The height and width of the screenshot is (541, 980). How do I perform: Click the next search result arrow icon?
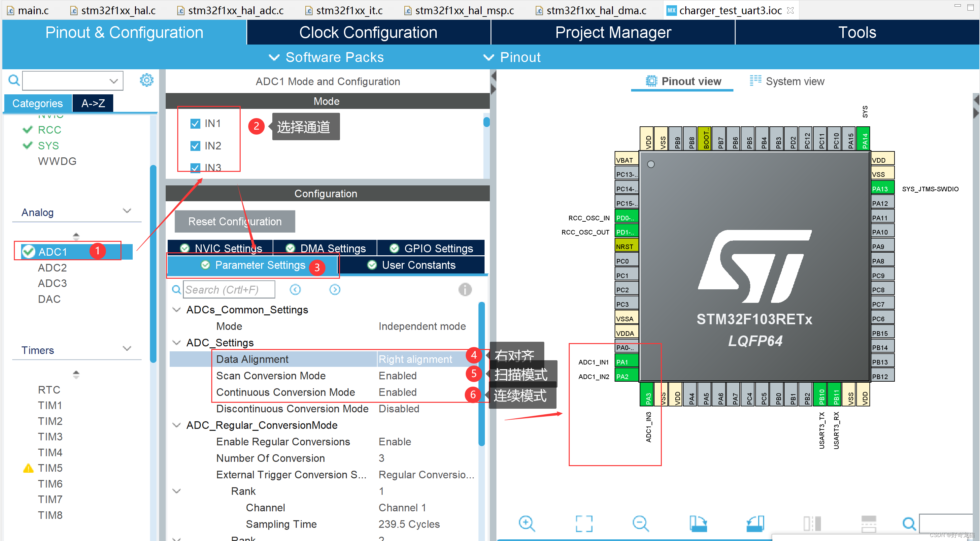[x=335, y=290]
